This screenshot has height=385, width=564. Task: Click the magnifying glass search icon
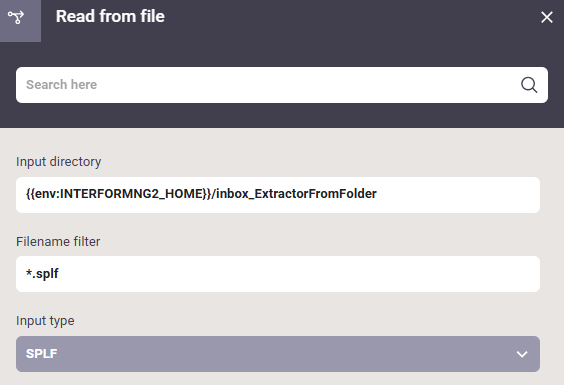click(x=529, y=85)
